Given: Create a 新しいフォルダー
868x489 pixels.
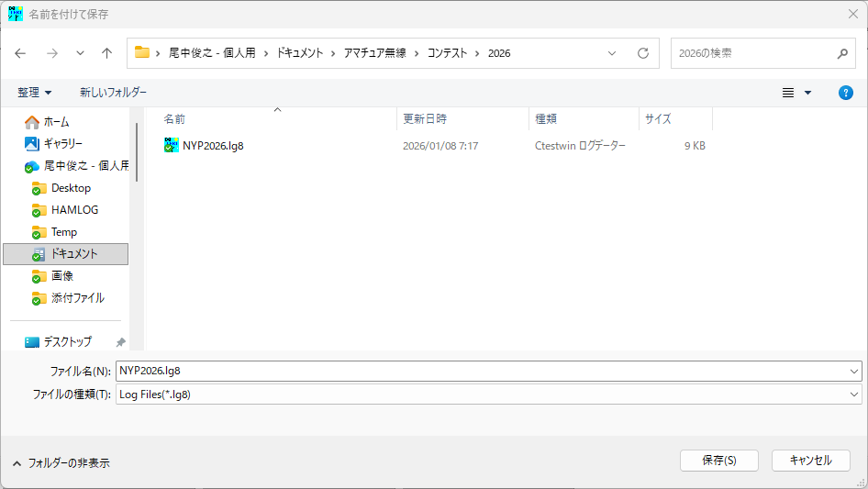Looking at the screenshot, I should [113, 93].
